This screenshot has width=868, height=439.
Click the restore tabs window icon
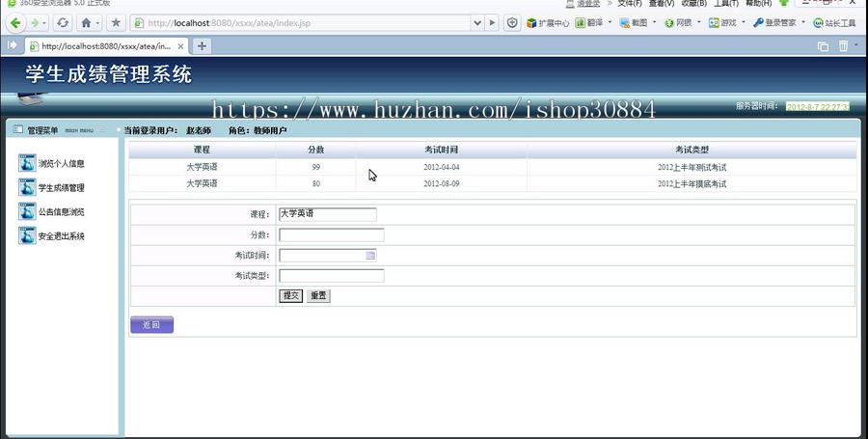(x=824, y=46)
